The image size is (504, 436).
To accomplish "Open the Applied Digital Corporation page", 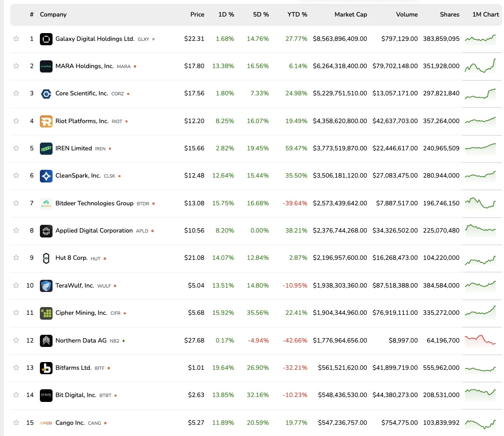I will coord(94,231).
